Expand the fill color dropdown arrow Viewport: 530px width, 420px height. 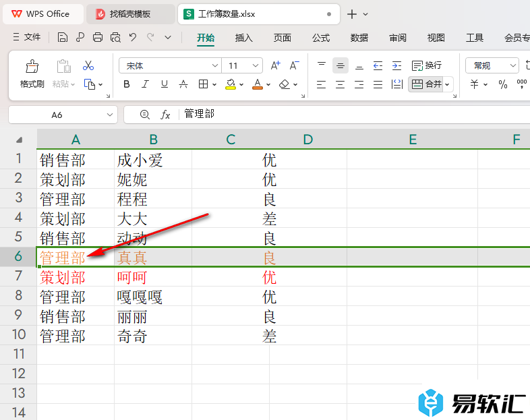point(241,84)
